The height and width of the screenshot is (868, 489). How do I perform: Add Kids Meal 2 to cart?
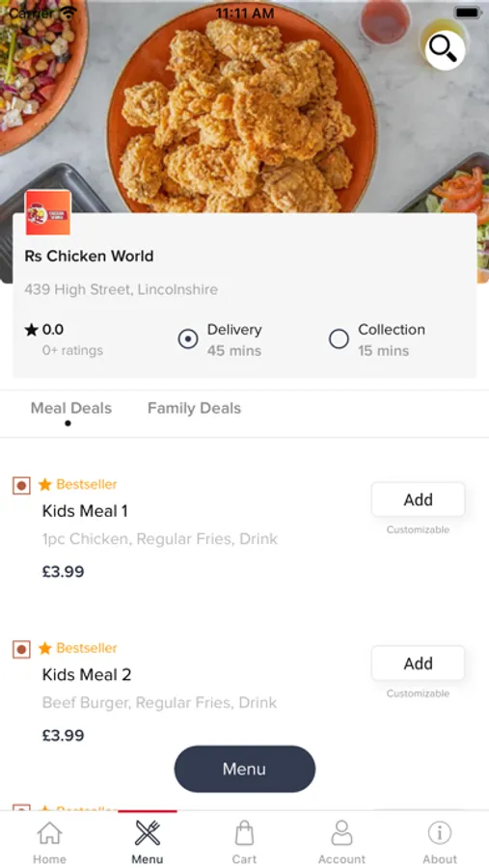[x=419, y=664]
